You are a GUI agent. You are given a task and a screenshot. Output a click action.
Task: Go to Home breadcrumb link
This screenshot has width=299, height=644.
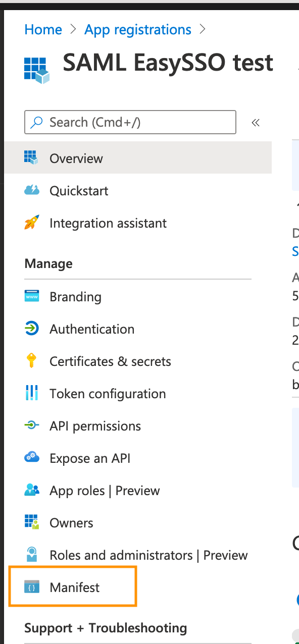tap(43, 29)
